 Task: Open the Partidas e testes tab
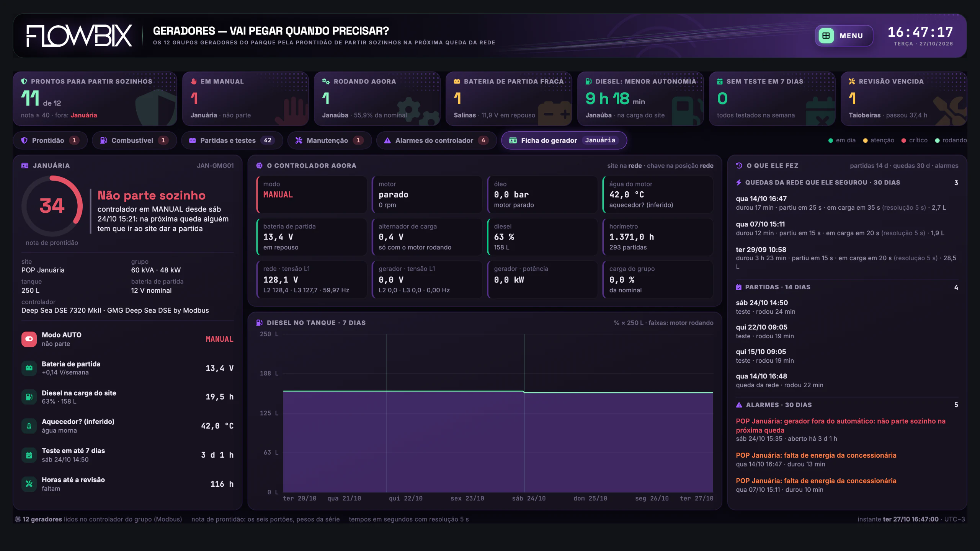click(232, 140)
